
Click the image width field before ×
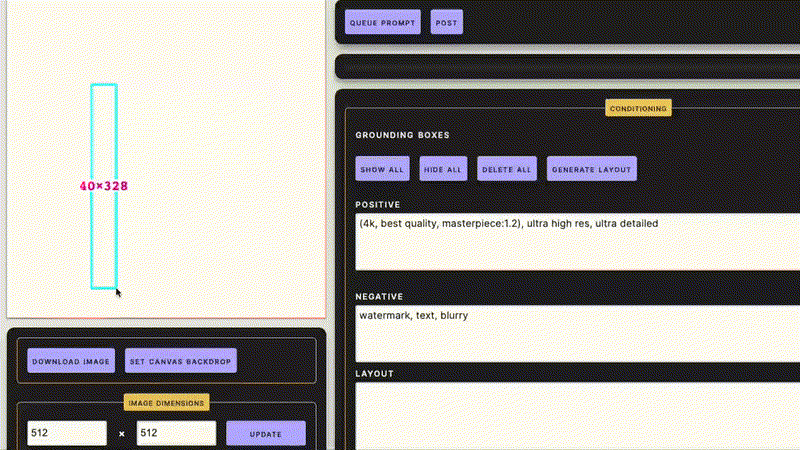[x=67, y=433]
